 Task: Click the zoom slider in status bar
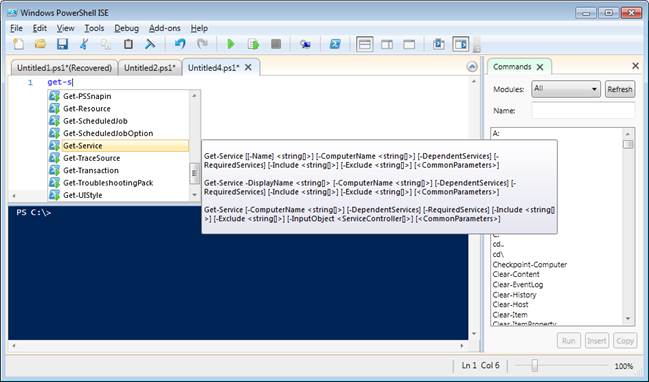(x=535, y=365)
